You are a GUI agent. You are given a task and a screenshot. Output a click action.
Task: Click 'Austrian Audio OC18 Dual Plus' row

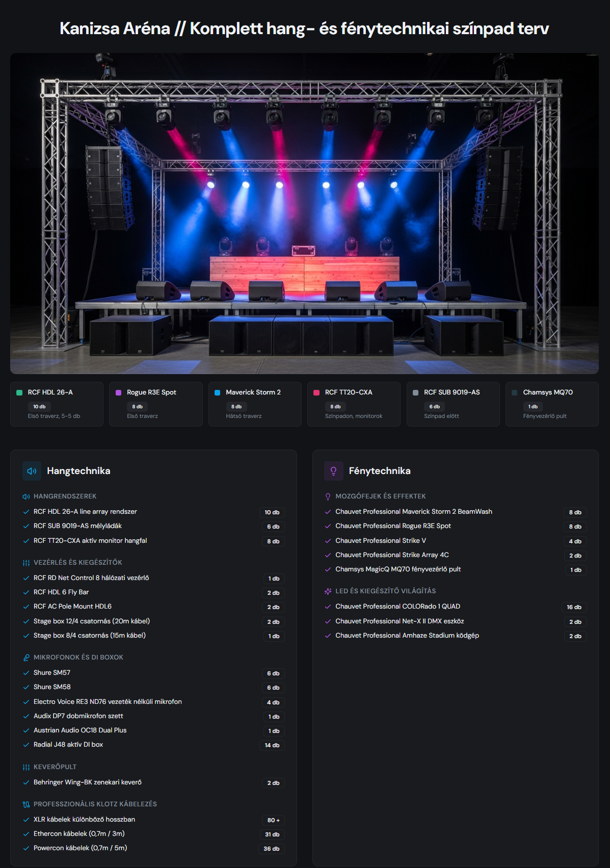click(x=153, y=730)
